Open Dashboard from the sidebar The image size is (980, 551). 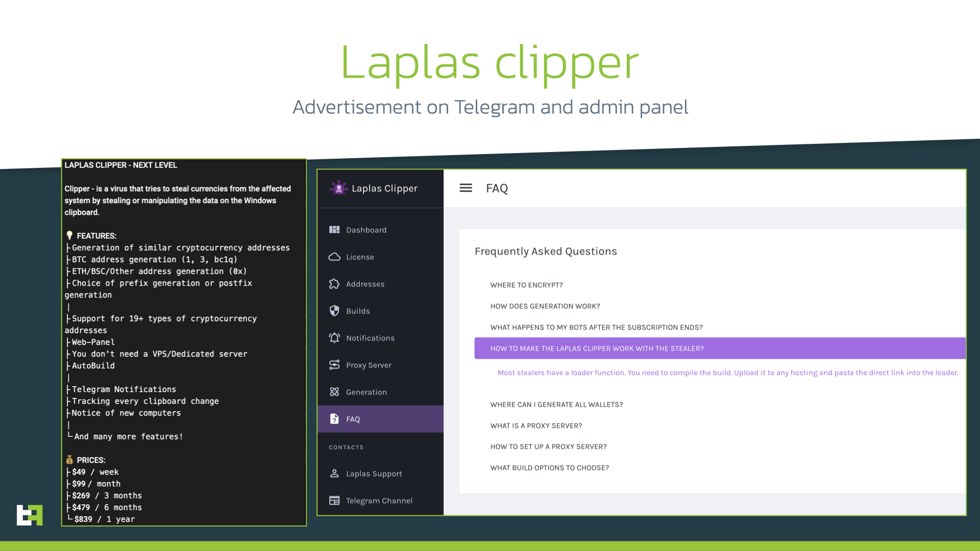click(380, 230)
